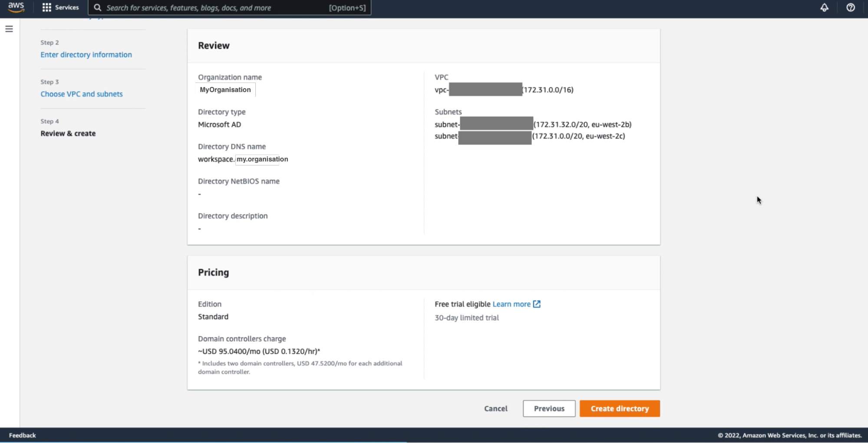Image resolution: width=868 pixels, height=443 pixels.
Task: Select the VPC CIDR 172.31.0.0/16
Action: tap(548, 90)
